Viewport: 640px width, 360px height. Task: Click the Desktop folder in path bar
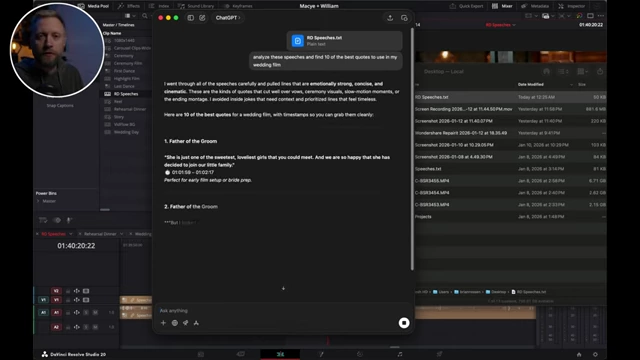[x=496, y=292]
